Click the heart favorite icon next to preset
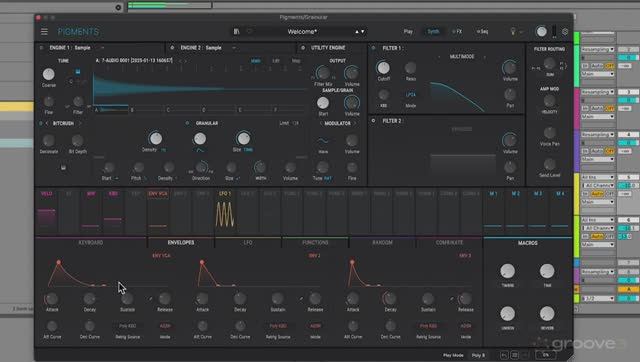 [x=249, y=31]
